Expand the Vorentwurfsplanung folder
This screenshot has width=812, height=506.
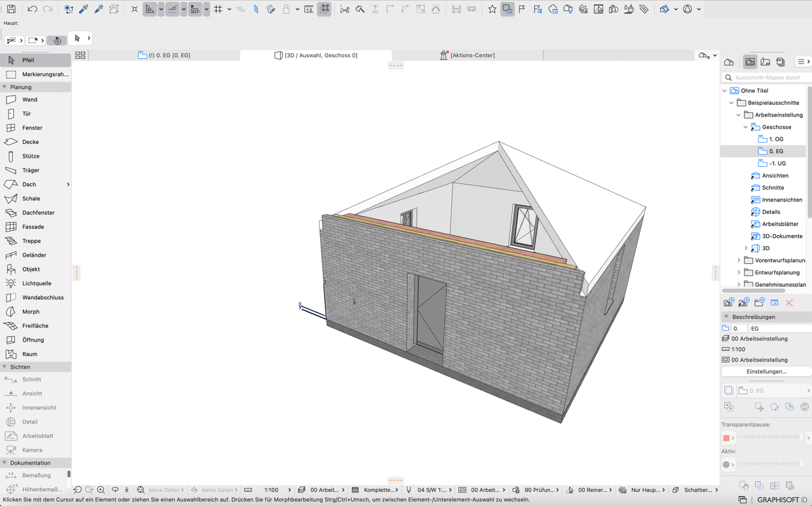pos(739,261)
